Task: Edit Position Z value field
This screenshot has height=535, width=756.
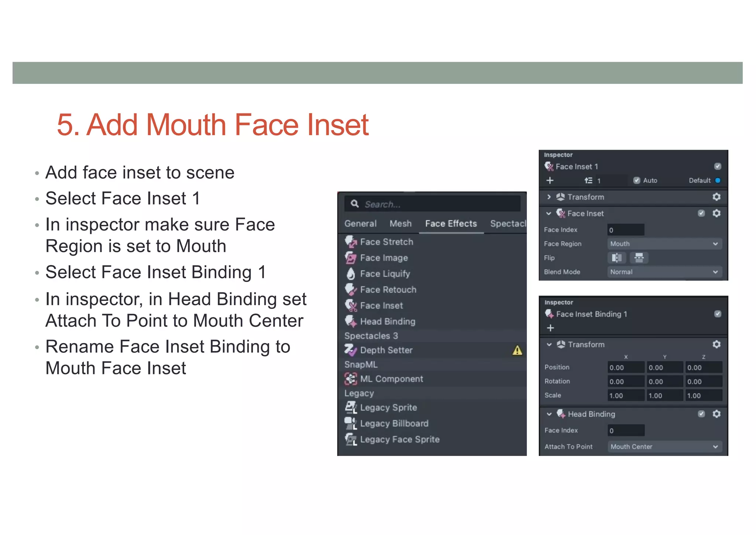Action: point(704,367)
